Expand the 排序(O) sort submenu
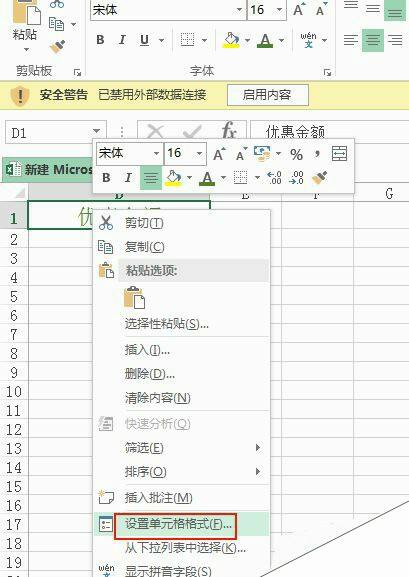 click(x=182, y=471)
